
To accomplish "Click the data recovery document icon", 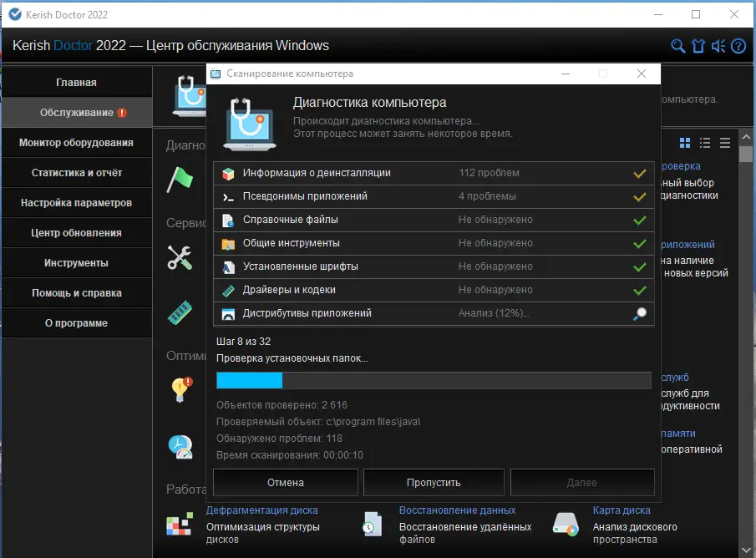I will point(373,525).
